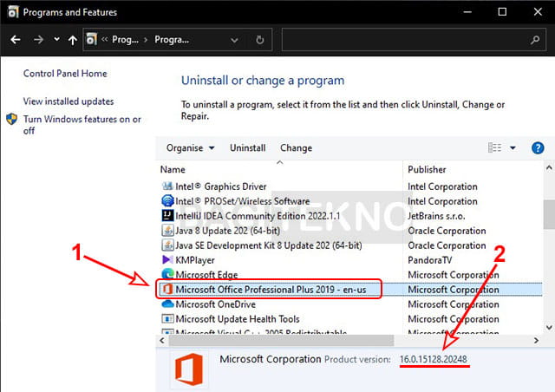Open Control Panel Home link
Viewport: 555px width, 392px height.
pos(65,74)
